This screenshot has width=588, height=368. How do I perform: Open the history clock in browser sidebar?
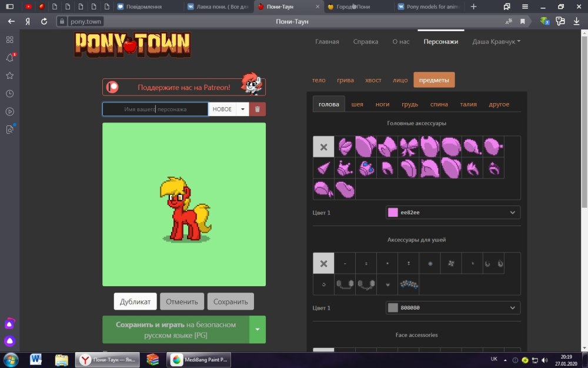10,94
